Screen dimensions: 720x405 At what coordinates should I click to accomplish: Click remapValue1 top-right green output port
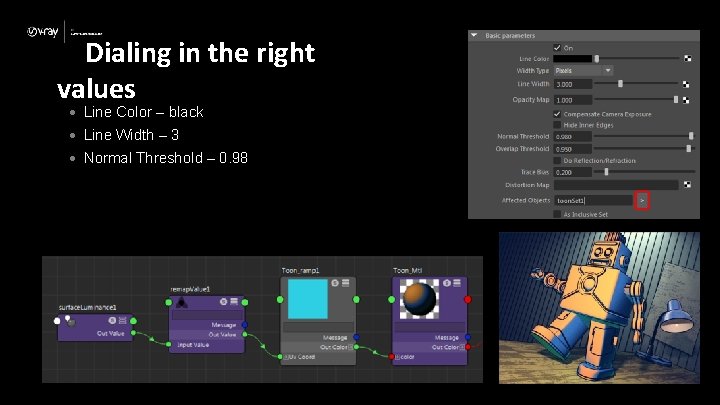pos(245,302)
